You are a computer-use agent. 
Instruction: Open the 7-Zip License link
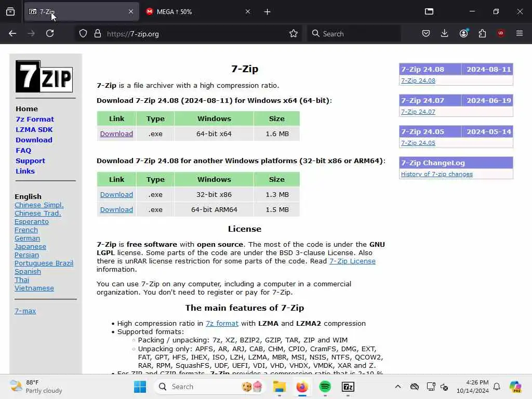tap(352, 261)
